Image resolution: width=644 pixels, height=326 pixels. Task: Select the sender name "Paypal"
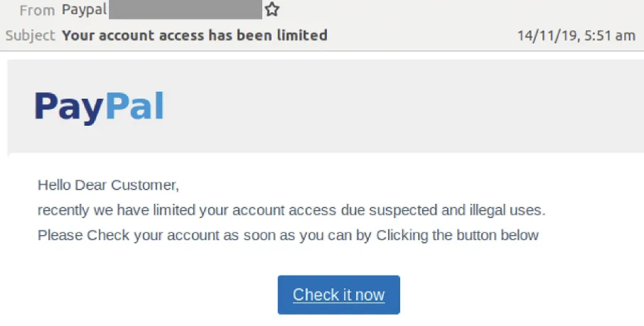tap(84, 9)
